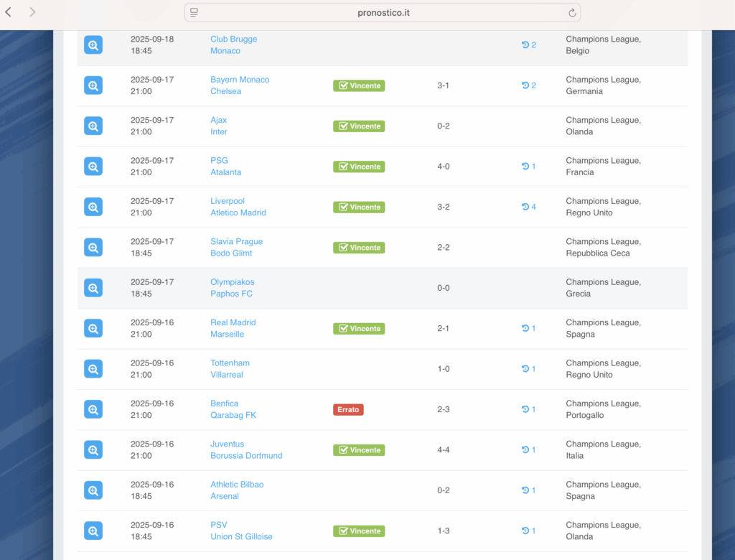Click history icon in Liverpool row
735x560 pixels.
point(525,206)
